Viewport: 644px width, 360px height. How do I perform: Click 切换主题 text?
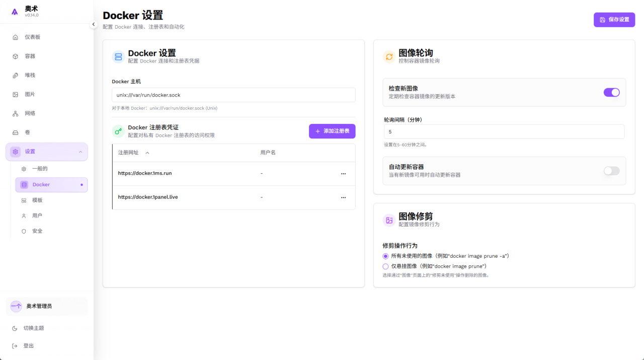pos(34,328)
